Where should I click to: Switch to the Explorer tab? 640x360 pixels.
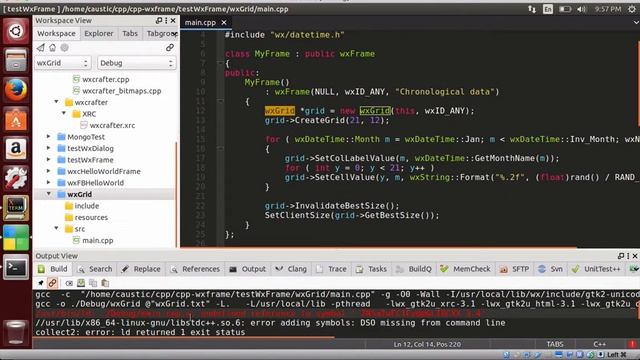click(98, 33)
